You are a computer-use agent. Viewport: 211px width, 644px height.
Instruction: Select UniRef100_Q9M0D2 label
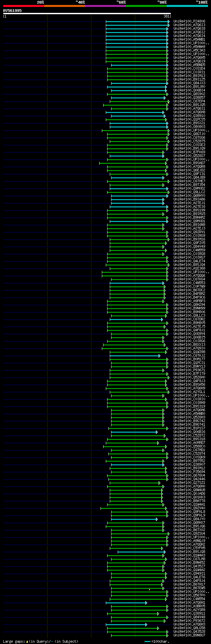coord(189,188)
